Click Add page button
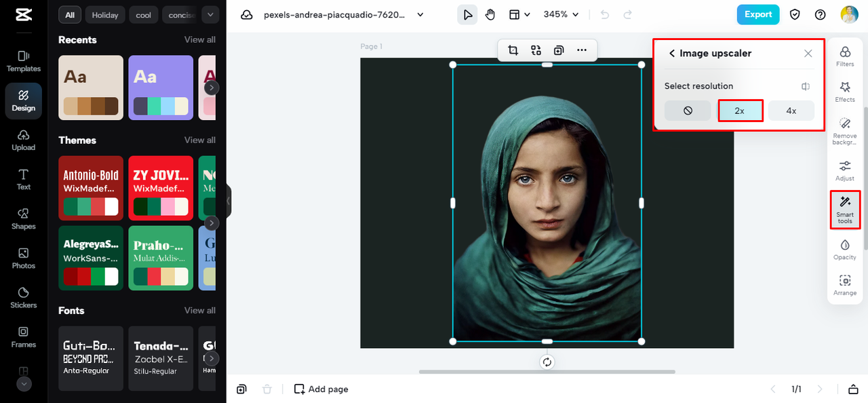Viewport: 868px width, 403px height. 321,389
